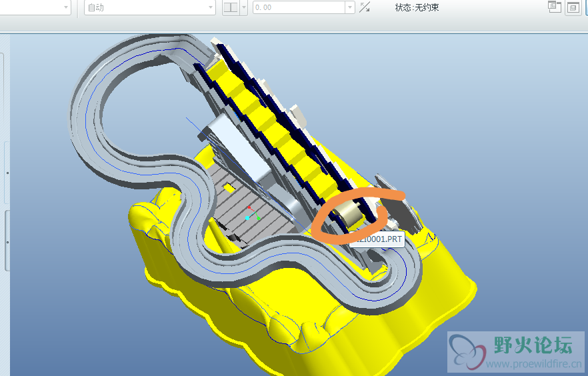
Task: Show component in separate window icon
Action: point(554,7)
